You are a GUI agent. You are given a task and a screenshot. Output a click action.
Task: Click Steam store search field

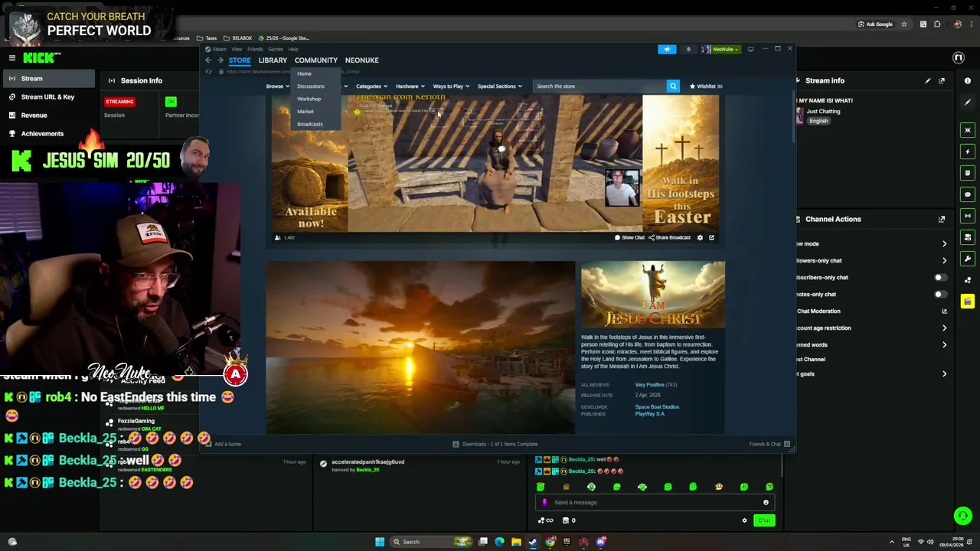(599, 86)
